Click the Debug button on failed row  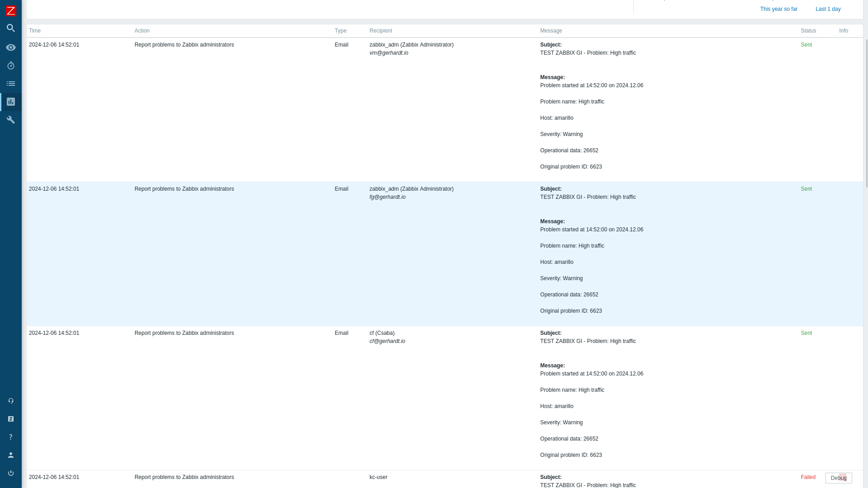[838, 478]
